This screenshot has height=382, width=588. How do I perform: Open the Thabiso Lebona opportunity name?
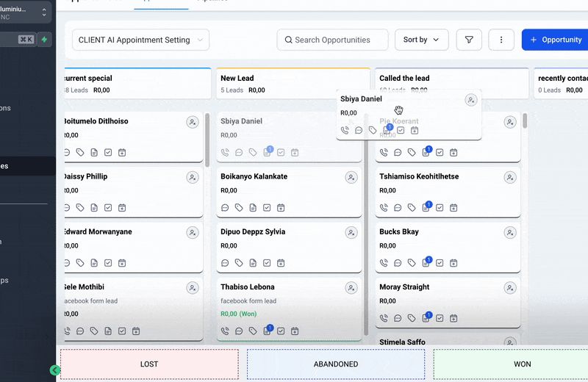[x=248, y=286]
